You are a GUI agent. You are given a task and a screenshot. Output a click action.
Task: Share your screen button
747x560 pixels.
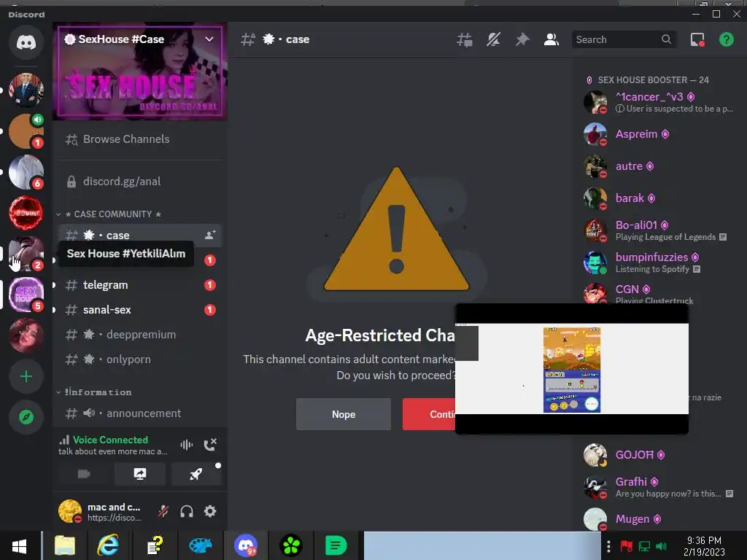pos(140,474)
